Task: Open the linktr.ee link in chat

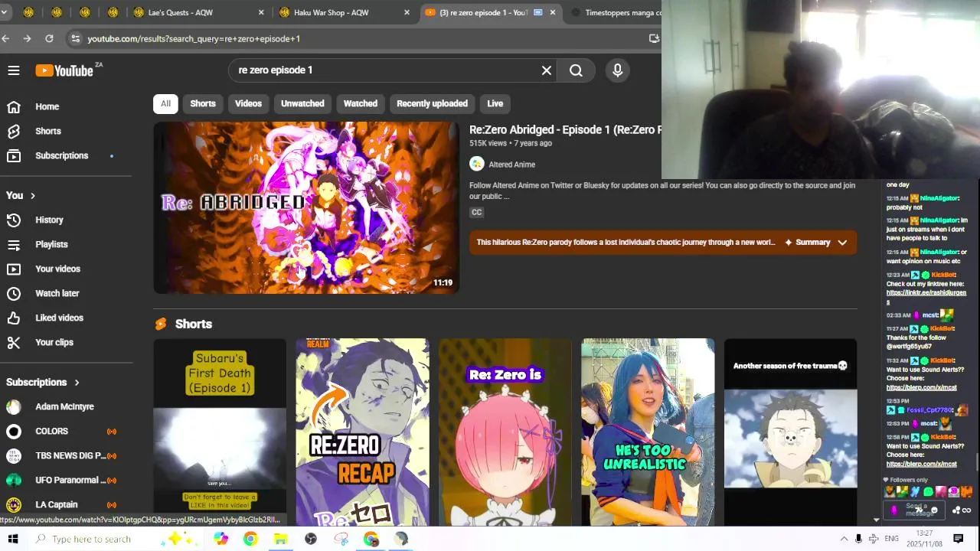Action: click(x=926, y=296)
